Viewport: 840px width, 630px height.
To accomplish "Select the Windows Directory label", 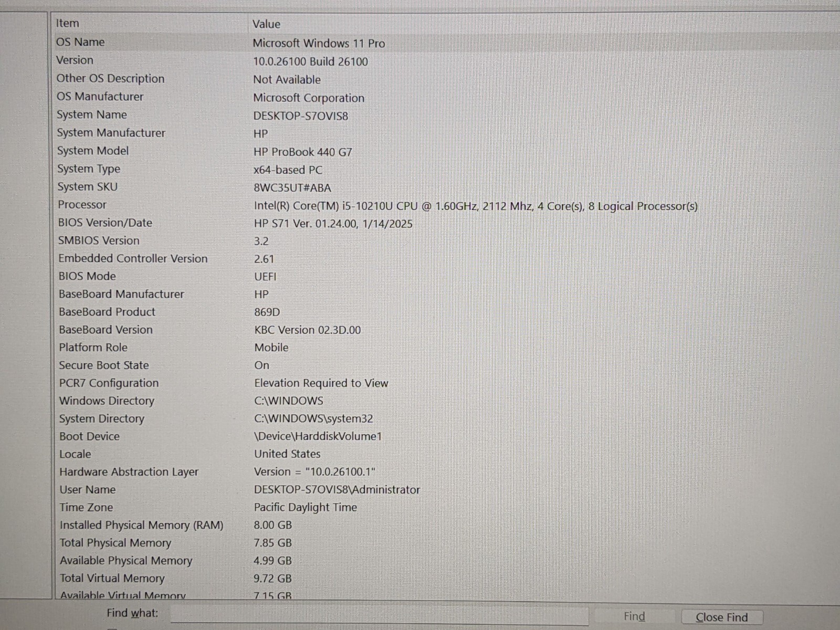I will click(107, 401).
